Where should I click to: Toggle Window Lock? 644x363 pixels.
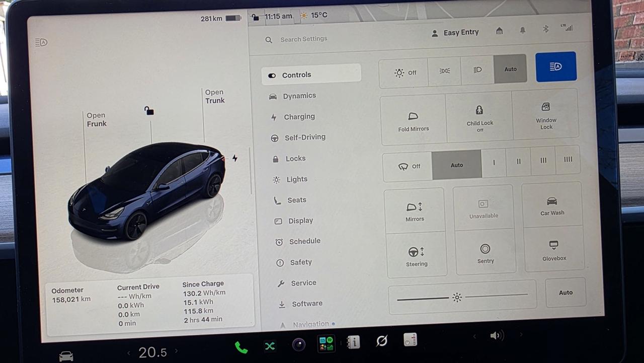546,115
